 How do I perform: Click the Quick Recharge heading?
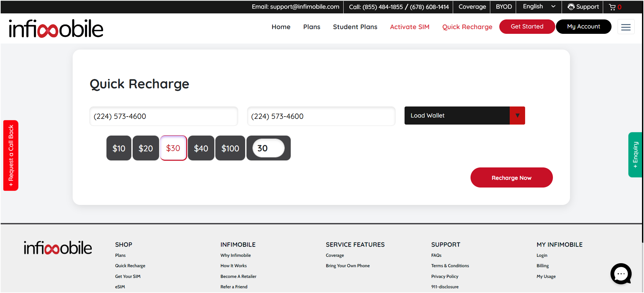[139, 84]
